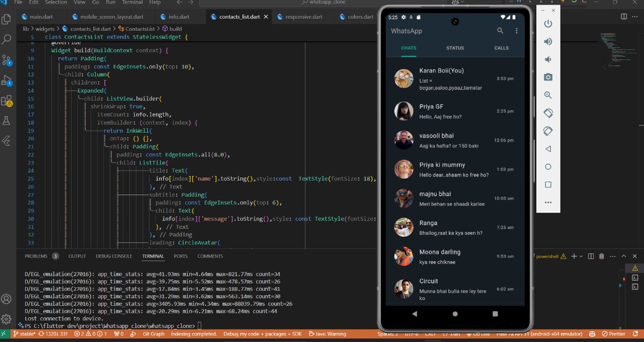Tap Android recents button on phone navbar
The image size is (644, 342).
tap(495, 314)
